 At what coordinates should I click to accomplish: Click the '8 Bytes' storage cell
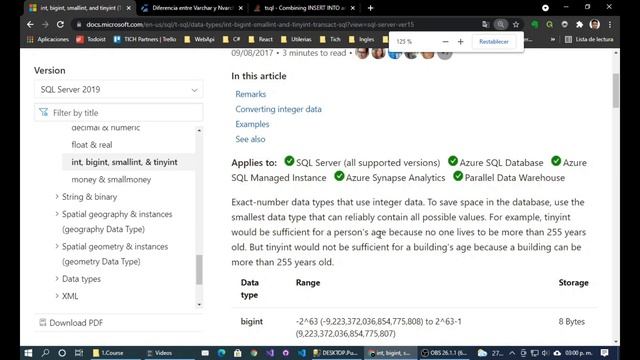tap(571, 322)
